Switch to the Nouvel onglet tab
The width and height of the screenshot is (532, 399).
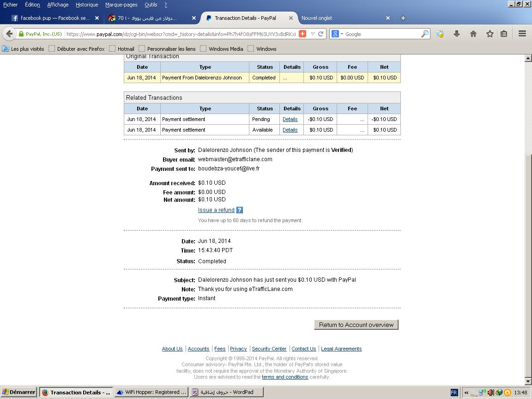point(342,18)
